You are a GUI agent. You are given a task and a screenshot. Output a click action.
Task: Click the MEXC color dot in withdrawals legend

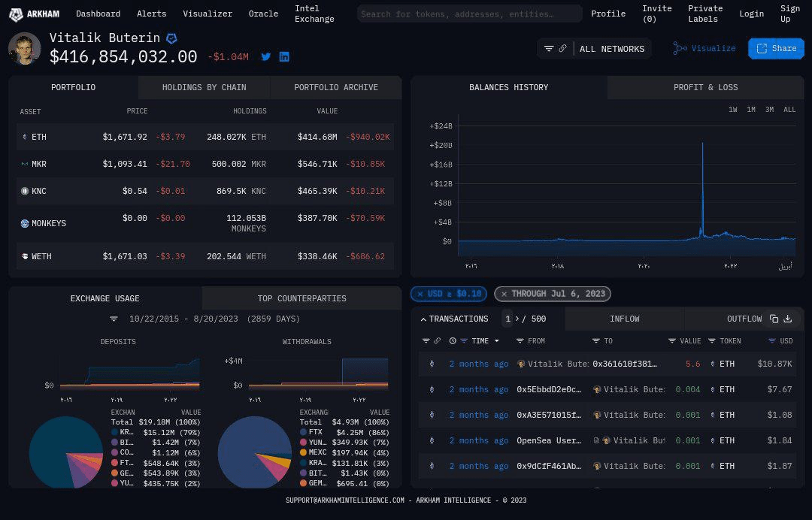304,452
